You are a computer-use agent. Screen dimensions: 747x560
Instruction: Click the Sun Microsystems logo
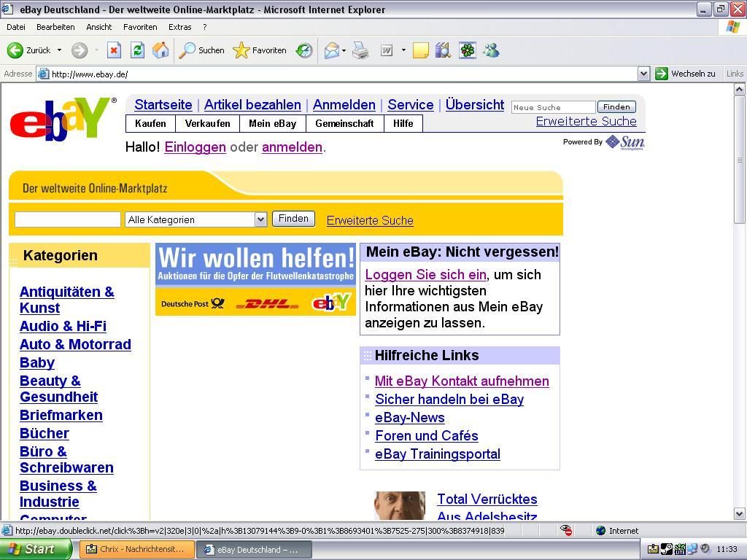point(625,142)
